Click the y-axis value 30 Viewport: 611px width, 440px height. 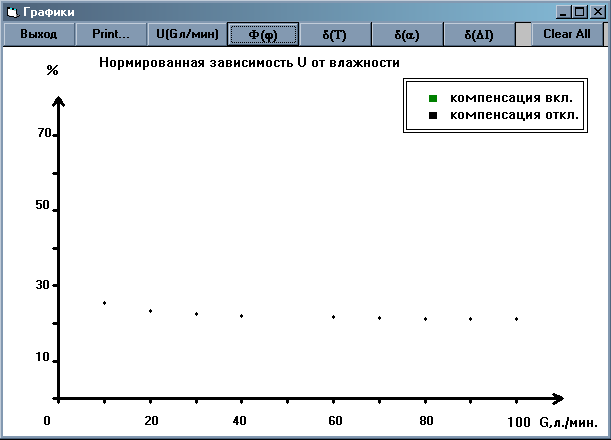(42, 285)
